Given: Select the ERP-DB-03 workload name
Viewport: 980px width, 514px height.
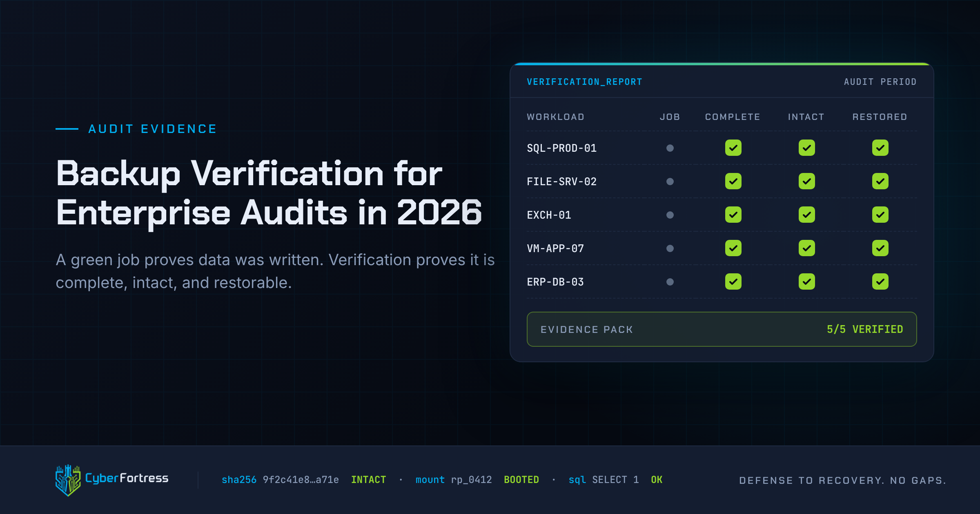Looking at the screenshot, I should pos(555,282).
